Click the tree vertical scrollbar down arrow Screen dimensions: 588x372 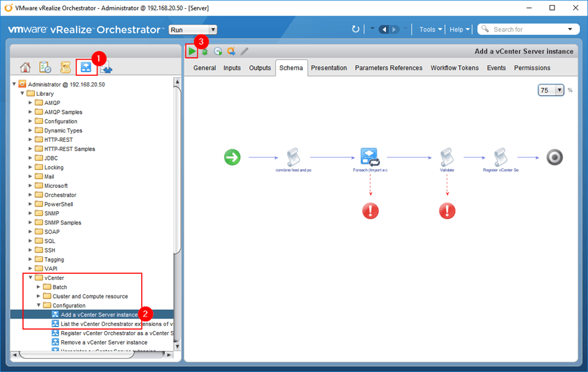point(177,346)
